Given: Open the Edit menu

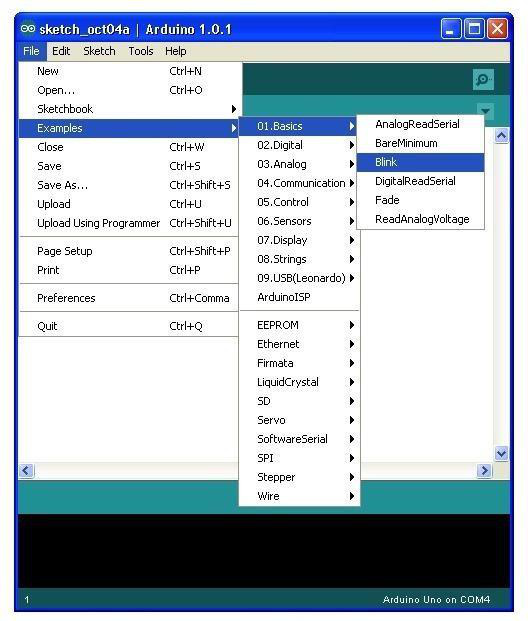Looking at the screenshot, I should 61,51.
